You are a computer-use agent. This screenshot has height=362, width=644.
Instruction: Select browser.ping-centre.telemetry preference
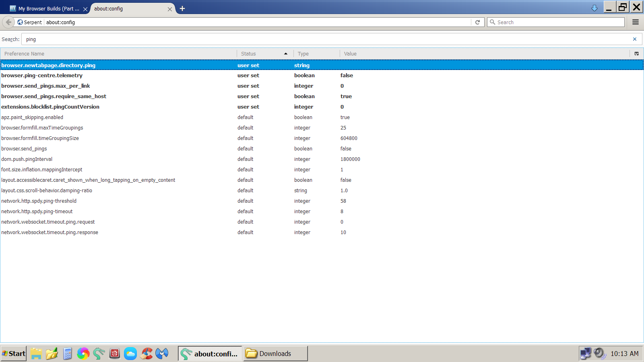322,76
